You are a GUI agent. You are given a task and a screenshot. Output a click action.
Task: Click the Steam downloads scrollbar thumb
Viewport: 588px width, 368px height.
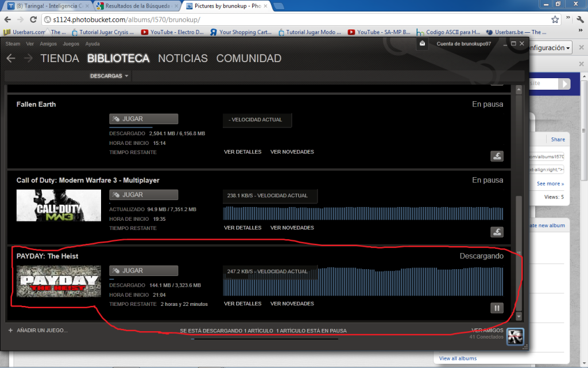coord(519,253)
